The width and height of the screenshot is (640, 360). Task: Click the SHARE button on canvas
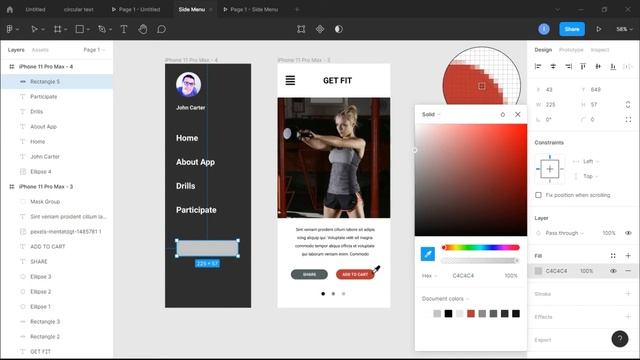coord(309,274)
